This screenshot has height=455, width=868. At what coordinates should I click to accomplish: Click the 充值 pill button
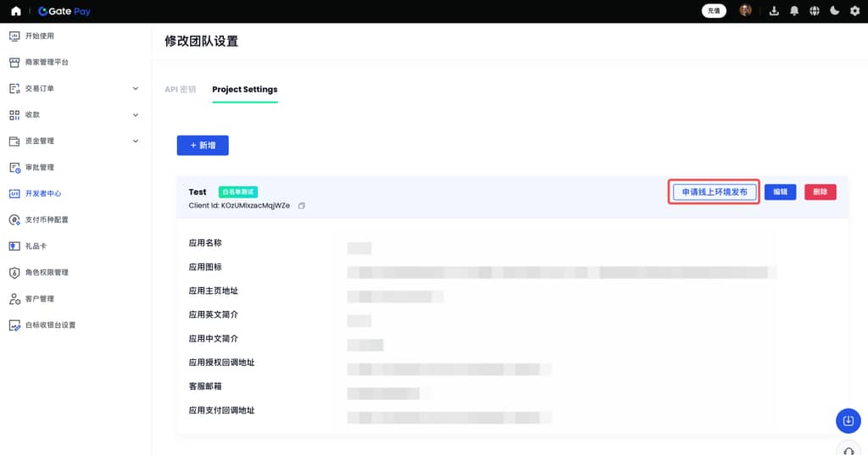click(x=714, y=11)
